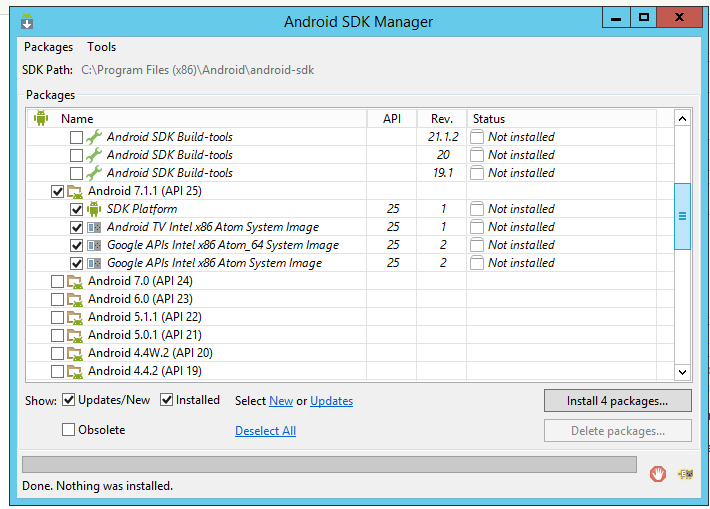
Task: Click the Install 4 packages button
Action: pos(618,401)
